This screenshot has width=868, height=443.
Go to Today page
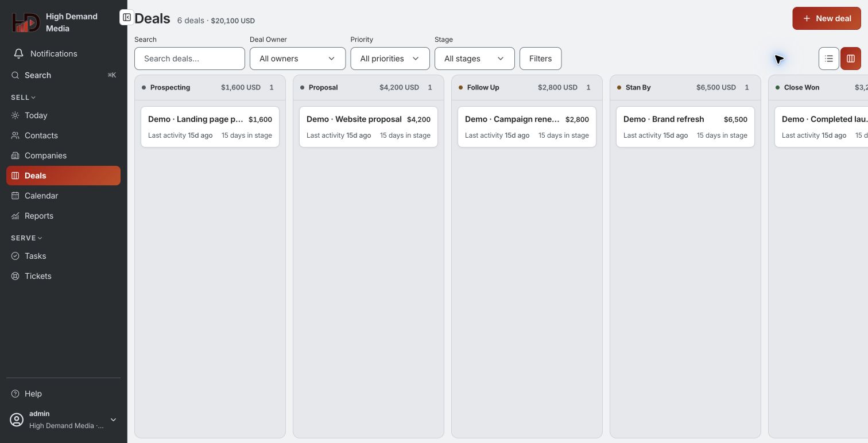63,115
